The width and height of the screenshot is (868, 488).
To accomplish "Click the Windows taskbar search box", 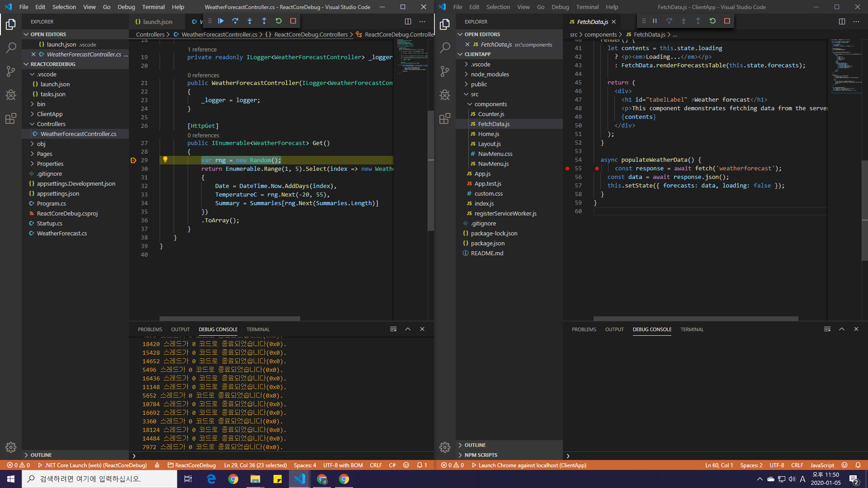I will (99, 479).
